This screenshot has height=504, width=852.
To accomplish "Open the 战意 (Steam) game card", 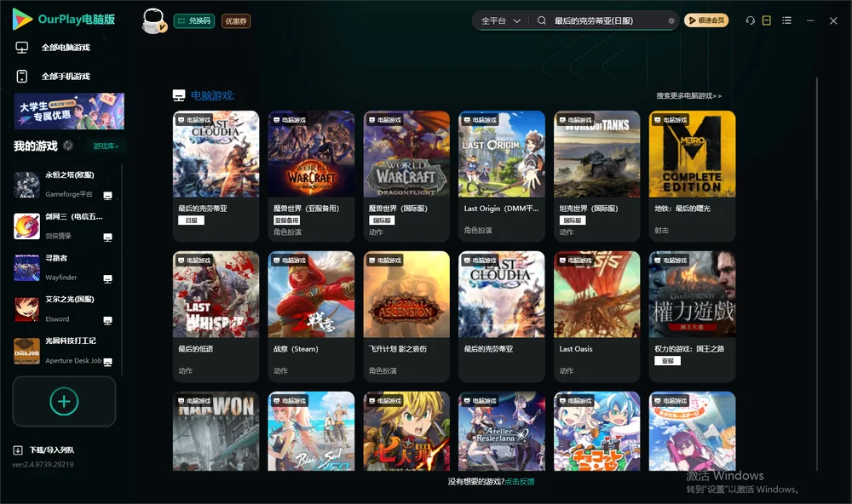I will (311, 317).
